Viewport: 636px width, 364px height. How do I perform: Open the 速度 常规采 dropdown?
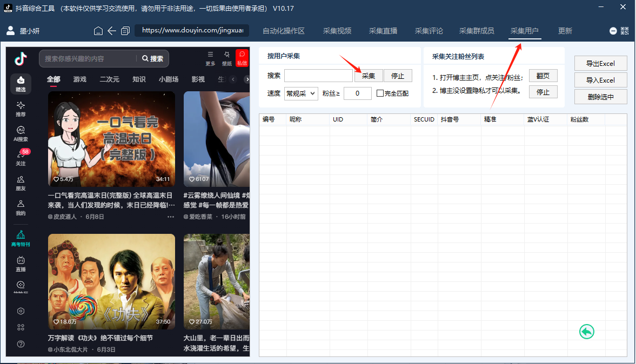(x=300, y=93)
